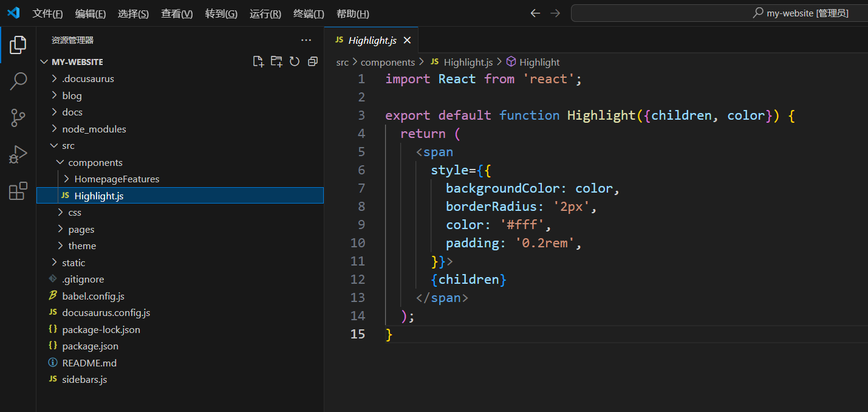Open sidebars.js from the file tree
The height and width of the screenshot is (412, 868).
point(180,379)
